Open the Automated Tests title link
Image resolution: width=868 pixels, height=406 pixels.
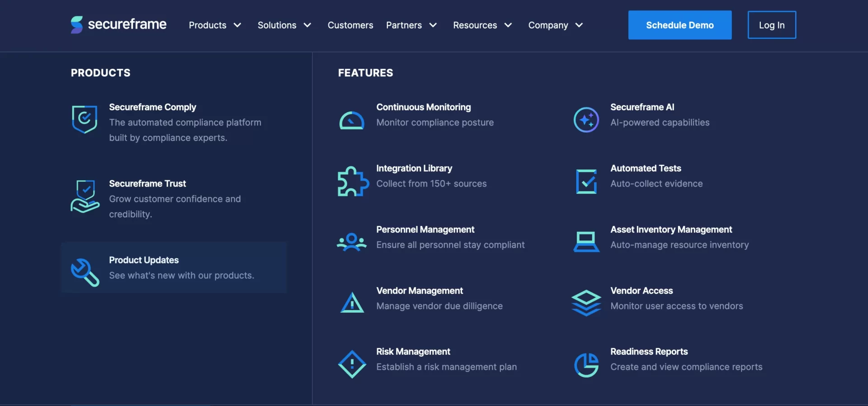pyautogui.click(x=646, y=168)
